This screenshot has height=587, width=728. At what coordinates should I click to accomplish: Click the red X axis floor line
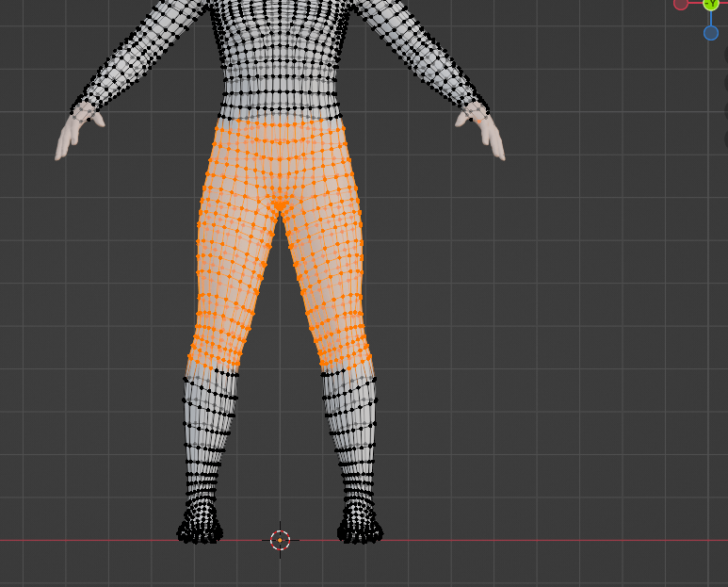tap(565, 541)
